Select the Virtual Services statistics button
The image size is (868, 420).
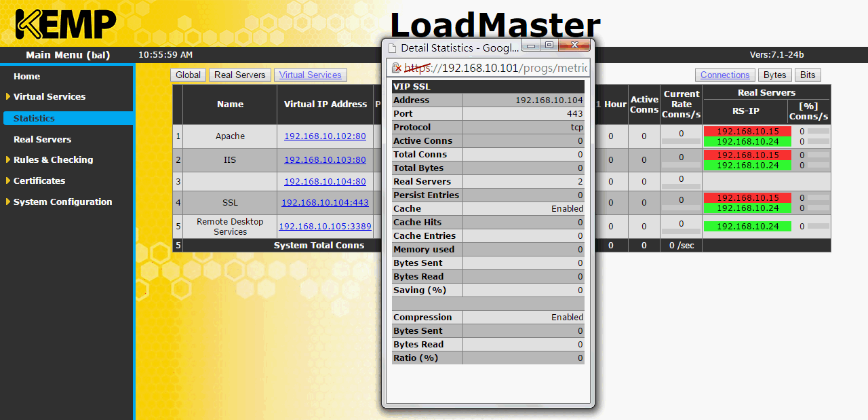pos(311,75)
